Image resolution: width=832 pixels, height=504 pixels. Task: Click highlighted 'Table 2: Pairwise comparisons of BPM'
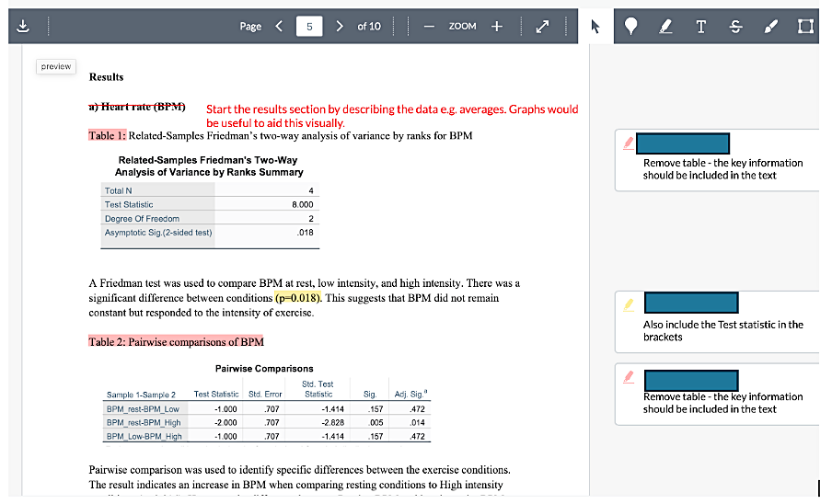tap(176, 342)
